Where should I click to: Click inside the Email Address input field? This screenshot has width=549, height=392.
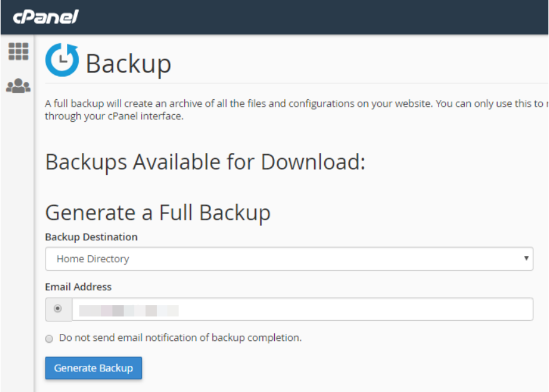(x=302, y=309)
